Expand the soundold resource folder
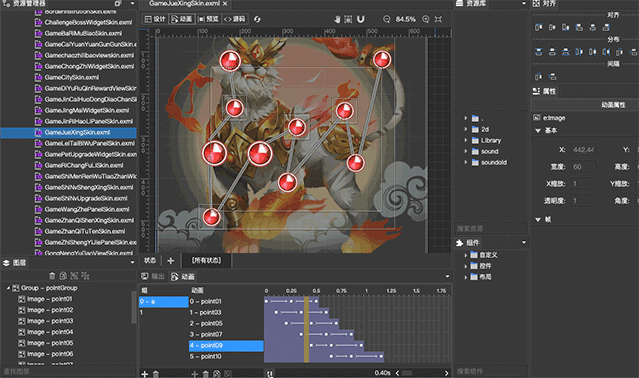This screenshot has height=378, width=639. click(x=466, y=162)
